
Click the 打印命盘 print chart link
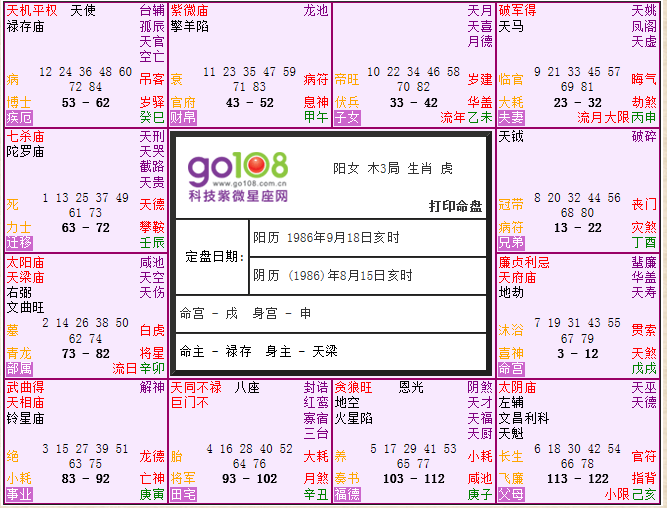(x=455, y=206)
